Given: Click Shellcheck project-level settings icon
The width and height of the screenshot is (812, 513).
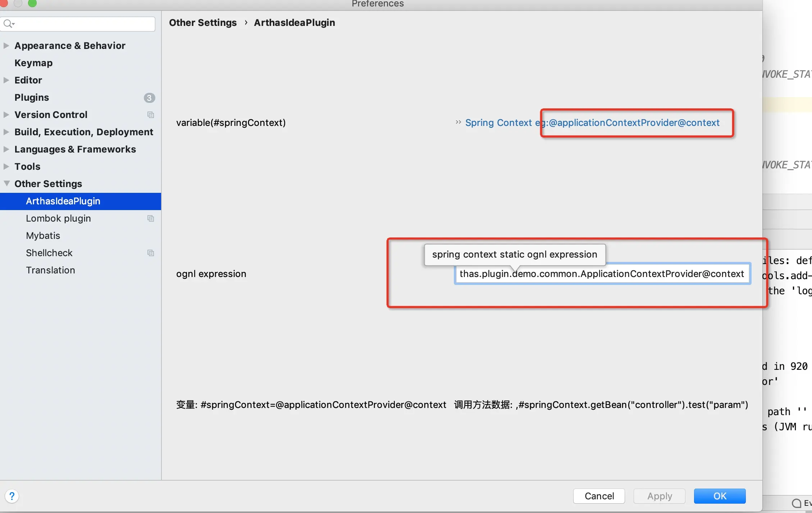Looking at the screenshot, I should tap(151, 253).
